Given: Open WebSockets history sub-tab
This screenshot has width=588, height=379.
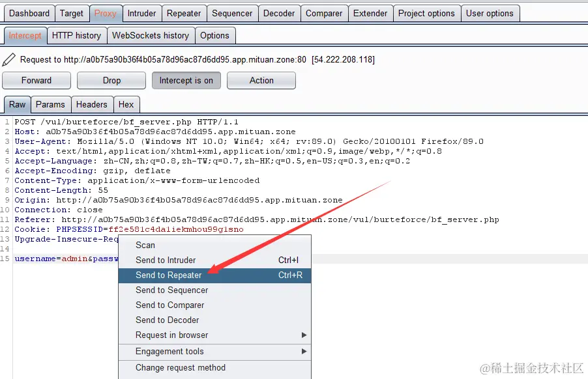Looking at the screenshot, I should (x=151, y=36).
